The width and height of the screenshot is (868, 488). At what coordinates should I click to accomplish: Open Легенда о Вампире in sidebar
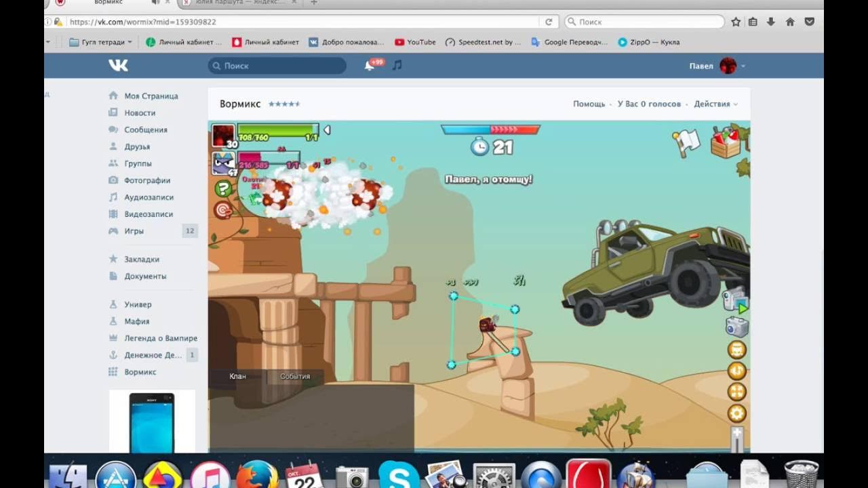(x=161, y=338)
